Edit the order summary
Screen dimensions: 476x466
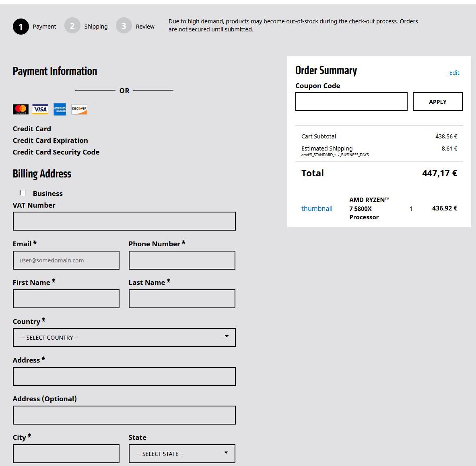tap(454, 73)
